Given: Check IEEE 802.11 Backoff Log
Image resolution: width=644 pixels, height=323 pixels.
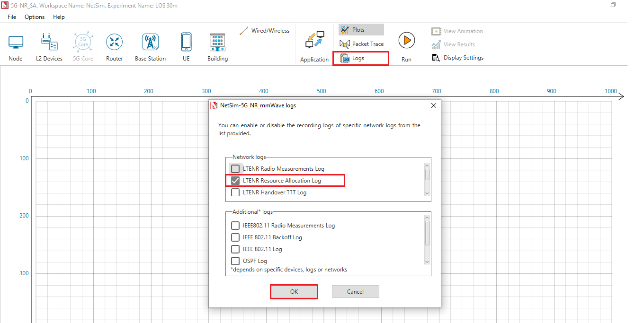Looking at the screenshot, I should tap(235, 237).
